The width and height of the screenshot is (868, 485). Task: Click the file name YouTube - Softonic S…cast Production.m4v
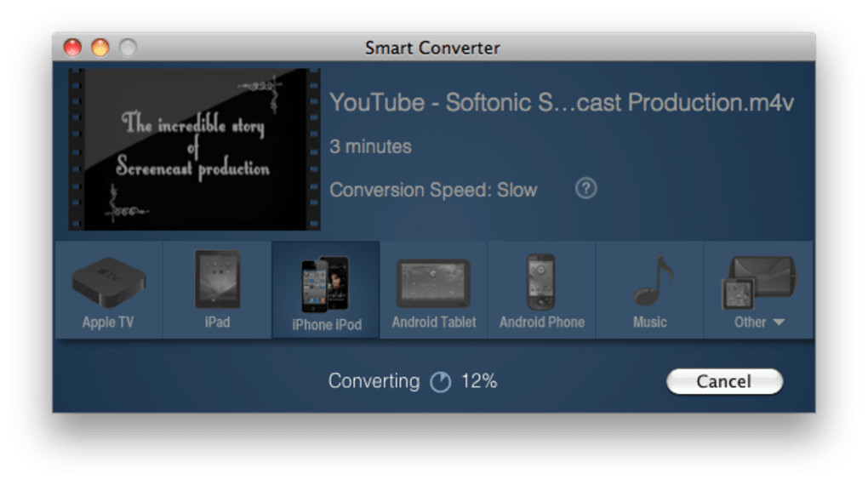tap(562, 102)
